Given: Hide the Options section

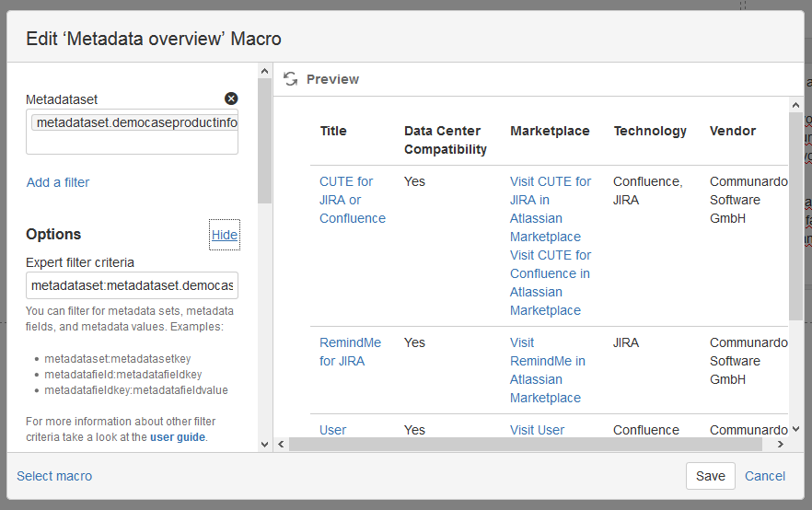Looking at the screenshot, I should click(225, 235).
